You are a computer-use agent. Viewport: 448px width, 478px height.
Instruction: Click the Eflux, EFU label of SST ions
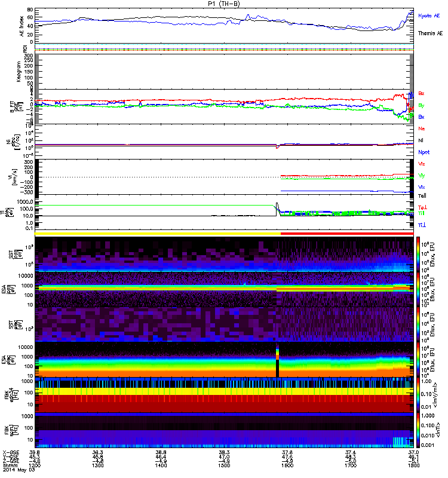(x=433, y=255)
